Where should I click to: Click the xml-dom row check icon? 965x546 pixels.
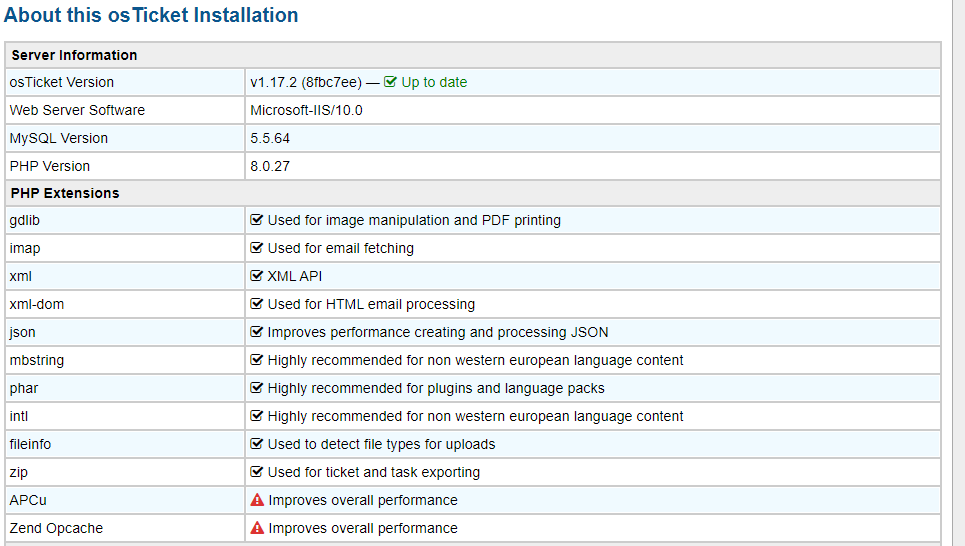pyautogui.click(x=257, y=304)
